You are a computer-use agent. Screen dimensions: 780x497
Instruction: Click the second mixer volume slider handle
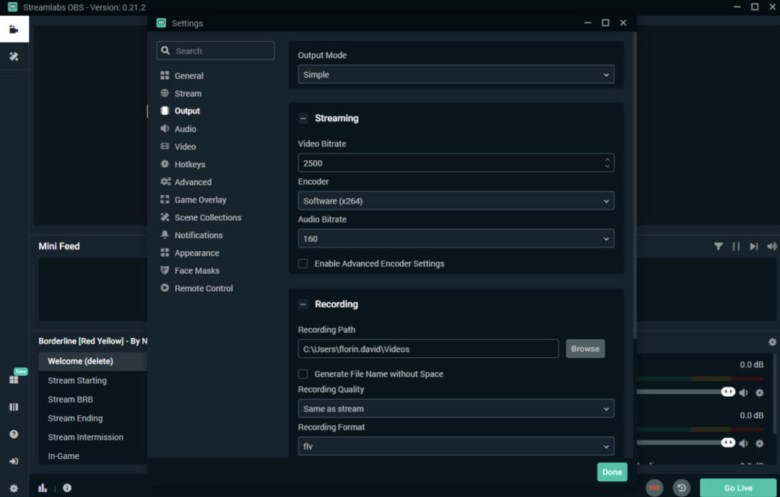point(728,443)
